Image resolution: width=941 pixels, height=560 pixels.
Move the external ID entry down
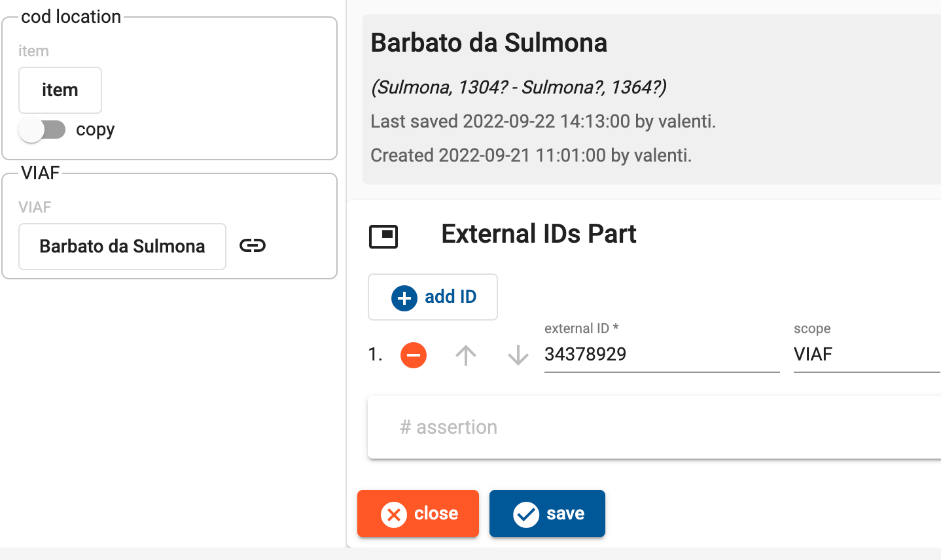tap(518, 355)
